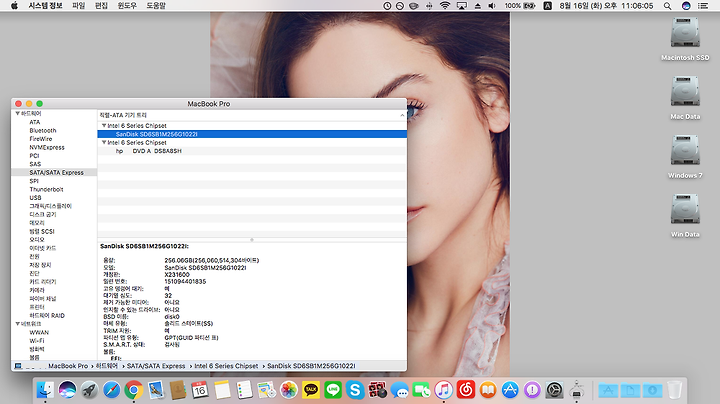Select Mac Data desktop drive
The image size is (720, 404).
pyautogui.click(x=685, y=98)
